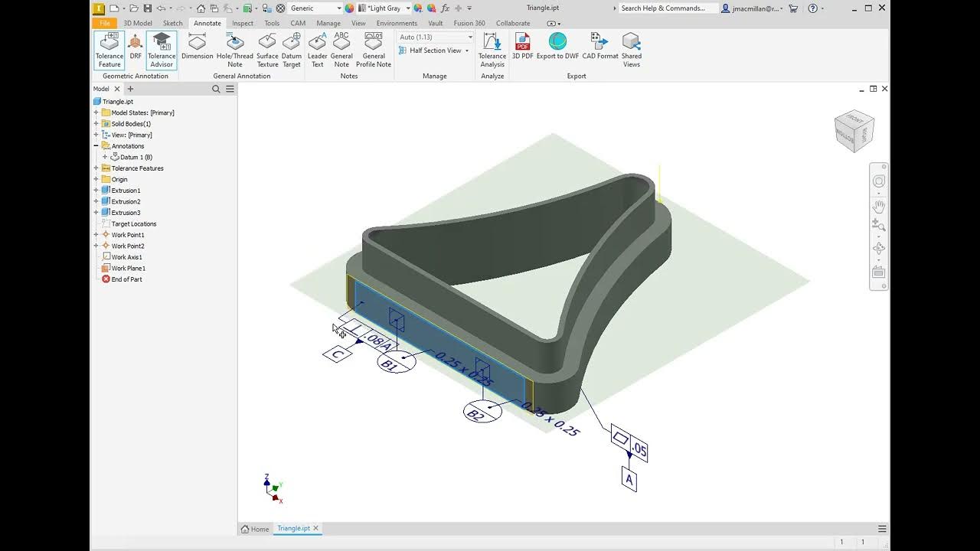Viewport: 980px width, 551px height.
Task: Click the Open file icon
Action: (x=136, y=8)
